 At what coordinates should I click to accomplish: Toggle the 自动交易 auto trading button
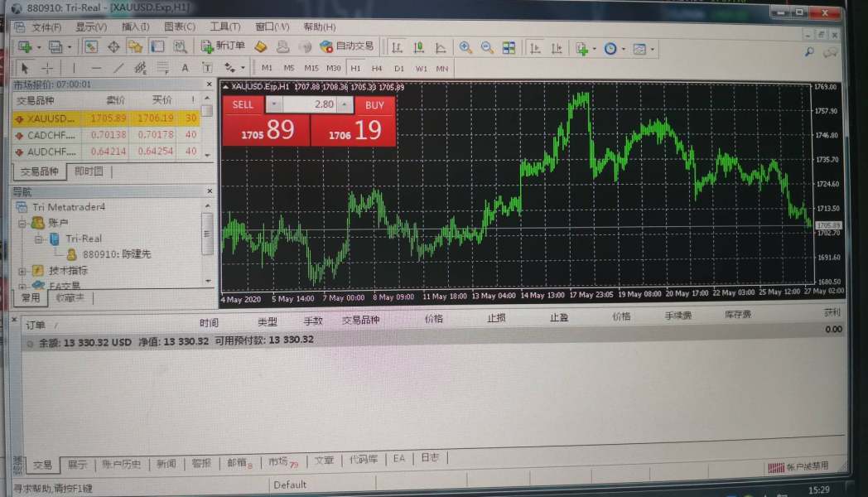[347, 46]
